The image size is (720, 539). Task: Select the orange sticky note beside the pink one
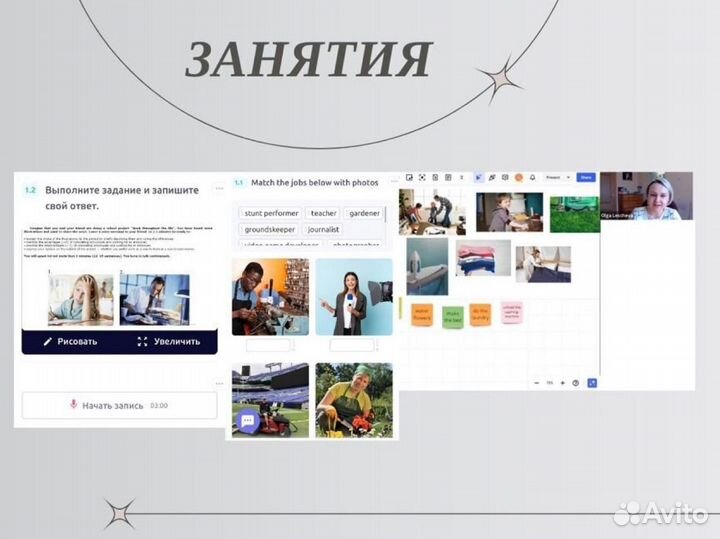[x=480, y=314]
